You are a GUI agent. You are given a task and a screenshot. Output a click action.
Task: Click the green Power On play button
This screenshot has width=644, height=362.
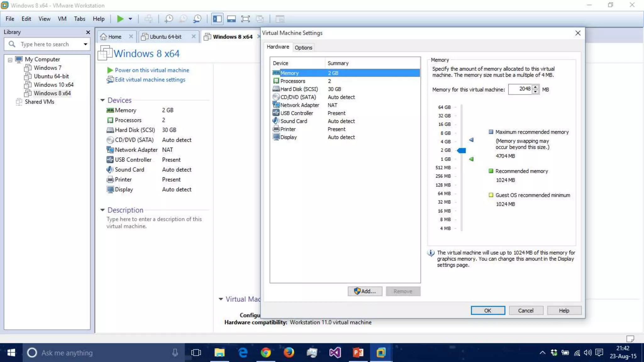(x=120, y=19)
